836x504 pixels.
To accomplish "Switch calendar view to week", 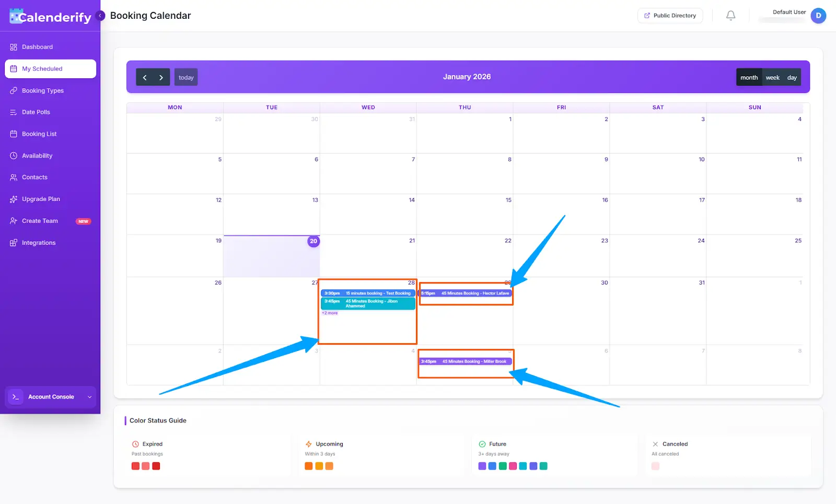I will [772, 77].
